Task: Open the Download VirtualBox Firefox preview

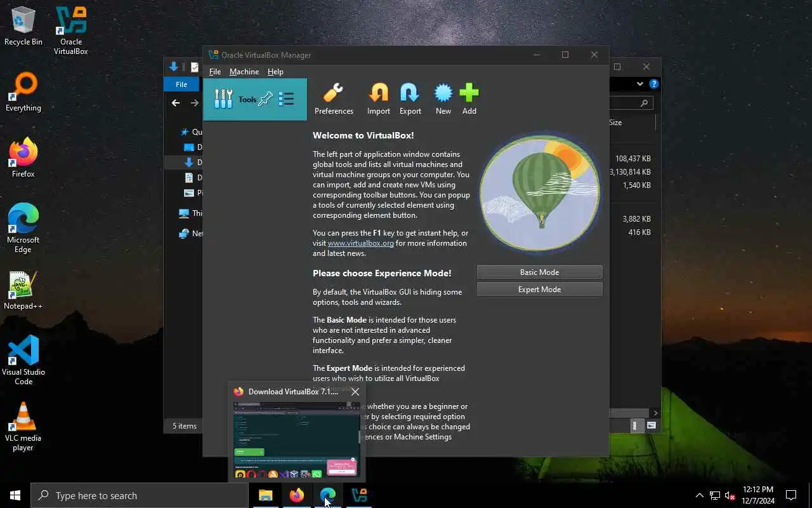Action: (297, 439)
